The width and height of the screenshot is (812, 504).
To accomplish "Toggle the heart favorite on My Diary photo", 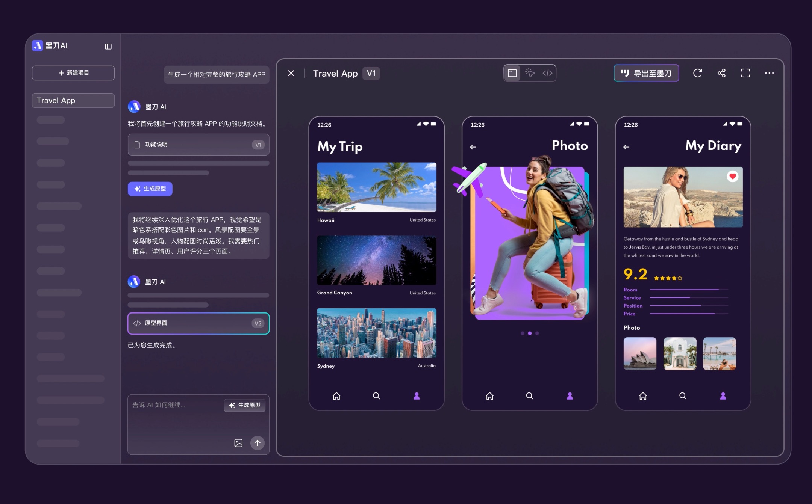I will tap(732, 176).
